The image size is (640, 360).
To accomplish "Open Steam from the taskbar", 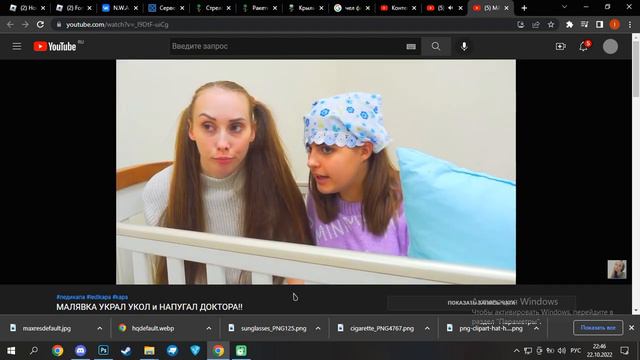I will 126,351.
